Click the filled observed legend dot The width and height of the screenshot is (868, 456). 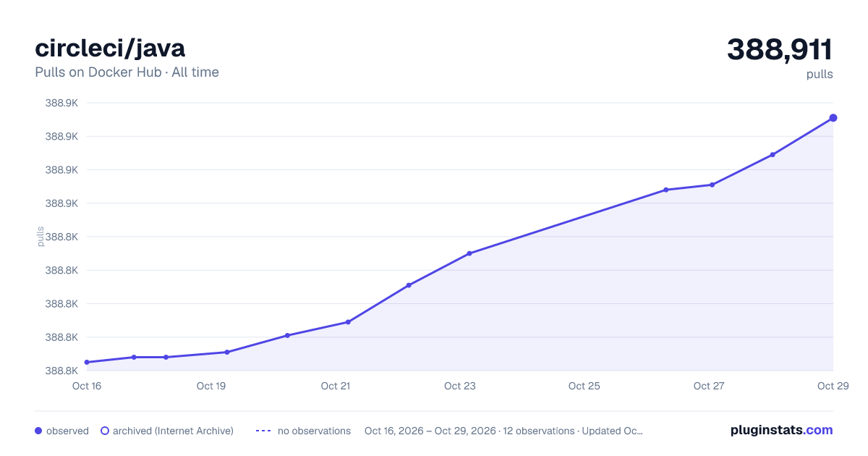click(38, 431)
